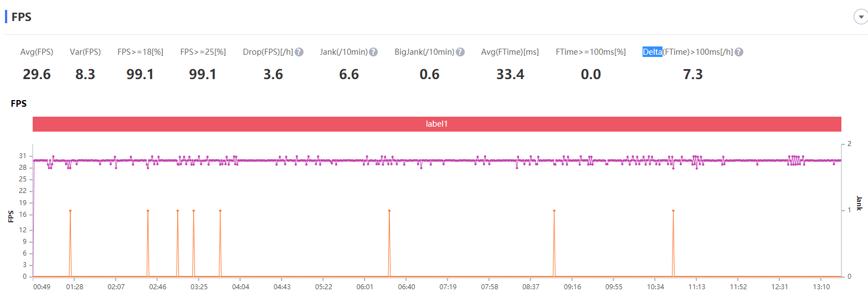Click the FPS>=18[%] metric label
This screenshot has width=868, height=292.
pos(140,52)
